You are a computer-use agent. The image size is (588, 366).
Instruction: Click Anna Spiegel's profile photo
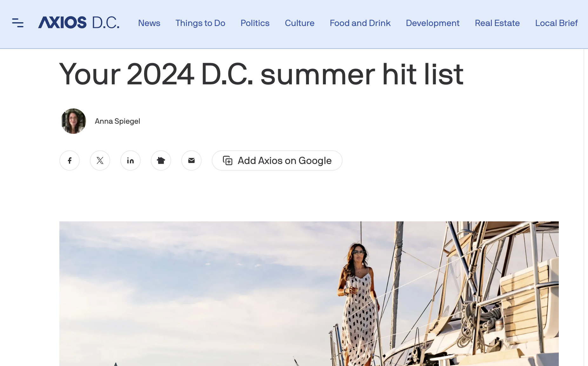pyautogui.click(x=73, y=121)
